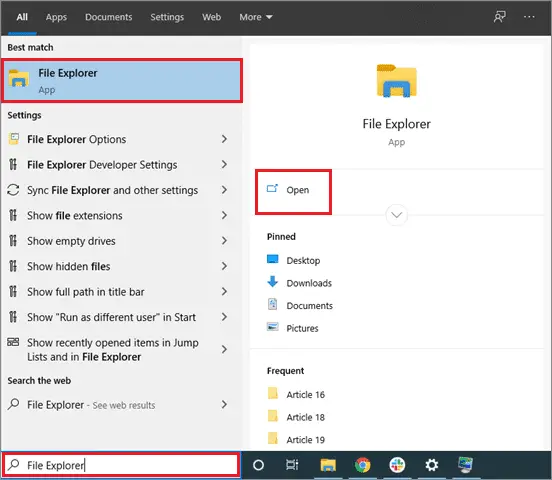The image size is (552, 480).
Task: Expand File Explorer web results arrow
Action: 224,404
